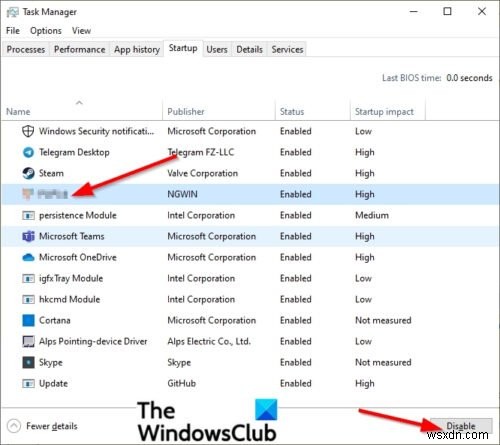Select the Telegram Desktop name text
This screenshot has width=500, height=445.
[74, 152]
